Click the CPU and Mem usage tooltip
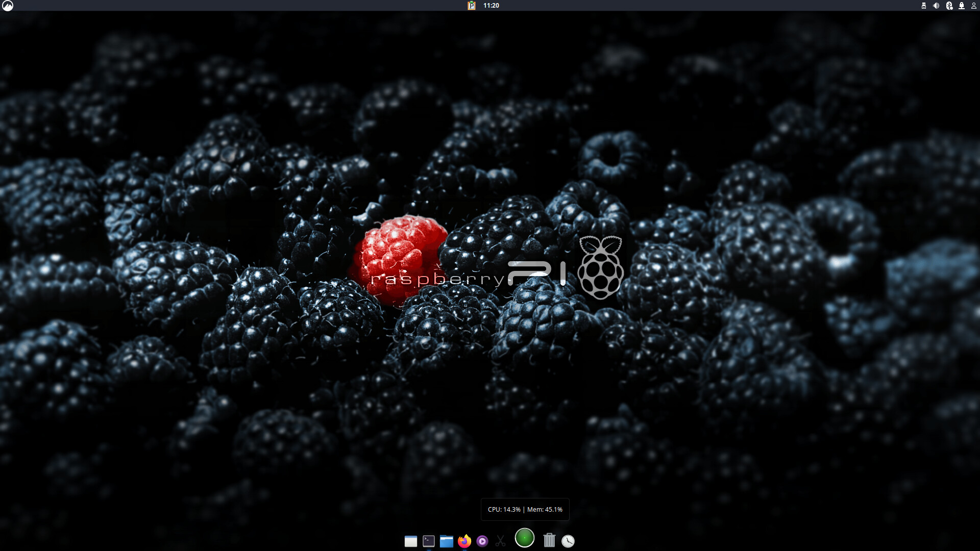 pyautogui.click(x=525, y=509)
